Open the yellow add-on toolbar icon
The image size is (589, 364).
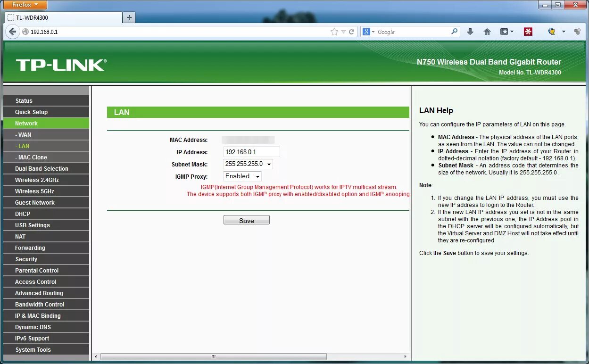click(552, 32)
